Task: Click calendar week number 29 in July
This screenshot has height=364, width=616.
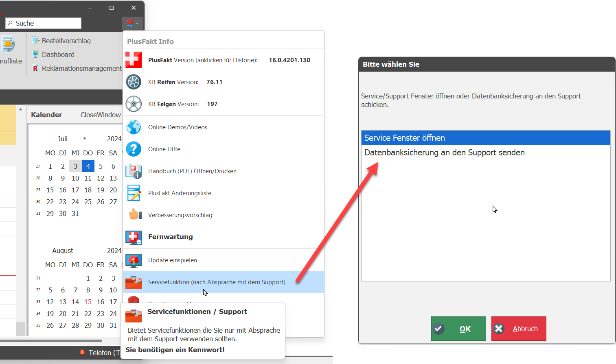Action: 38,190
